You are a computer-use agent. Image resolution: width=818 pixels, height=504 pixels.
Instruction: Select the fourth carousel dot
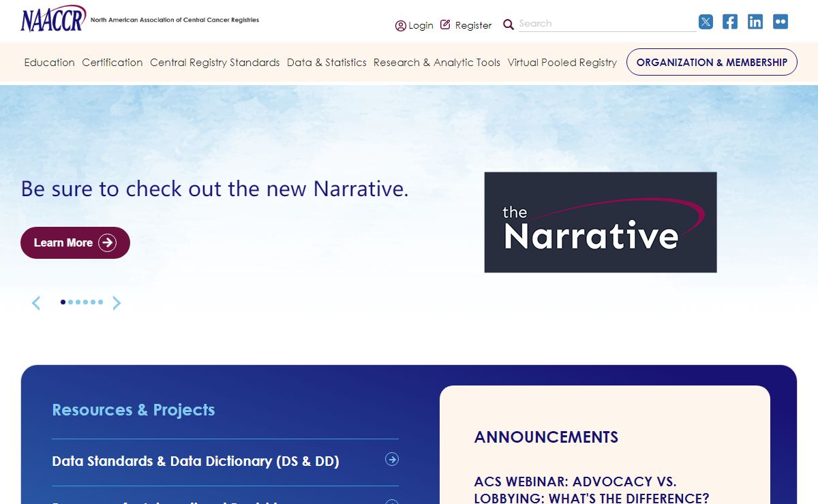[85, 302]
